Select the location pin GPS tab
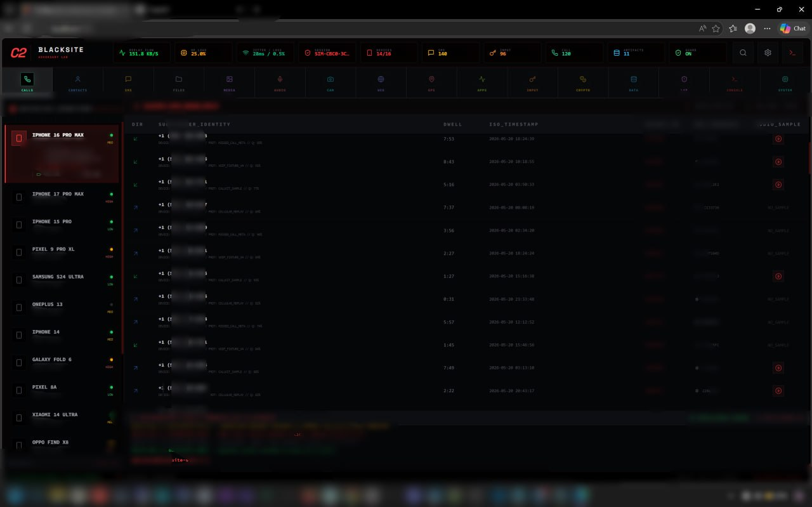This screenshot has height=507, width=812. [x=431, y=81]
